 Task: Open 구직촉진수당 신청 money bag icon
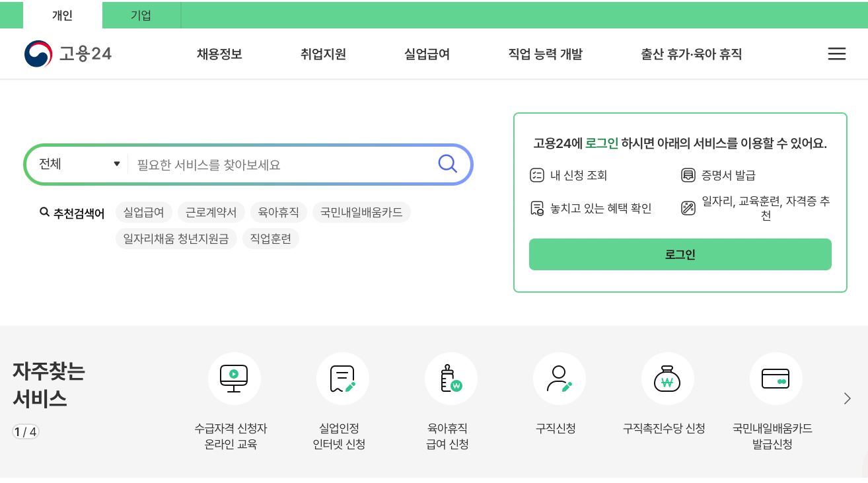tap(668, 379)
